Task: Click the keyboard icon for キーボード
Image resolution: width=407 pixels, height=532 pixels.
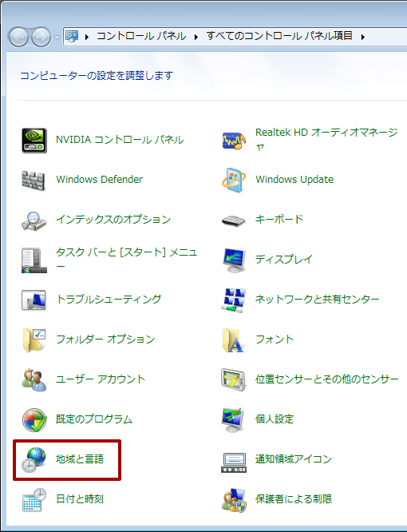Action: 234,220
